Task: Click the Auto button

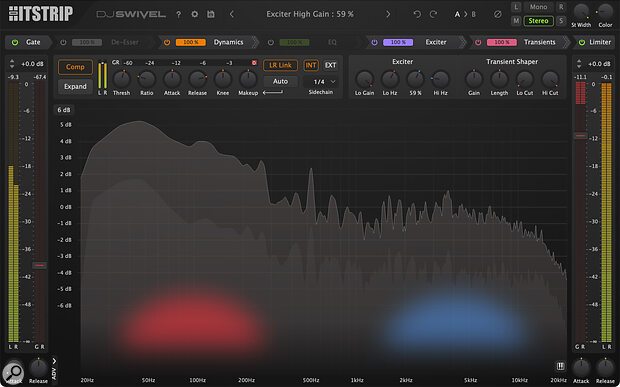Action: tap(280, 81)
